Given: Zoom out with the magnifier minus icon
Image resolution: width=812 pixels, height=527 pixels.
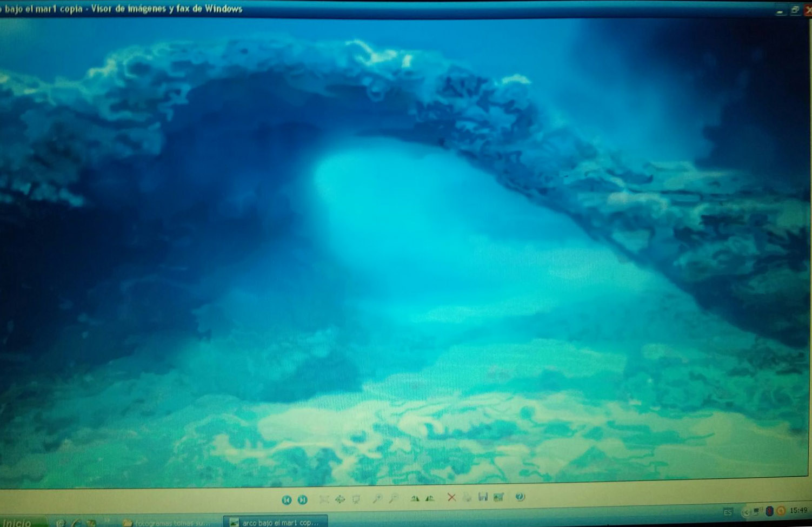Looking at the screenshot, I should coord(394,498).
